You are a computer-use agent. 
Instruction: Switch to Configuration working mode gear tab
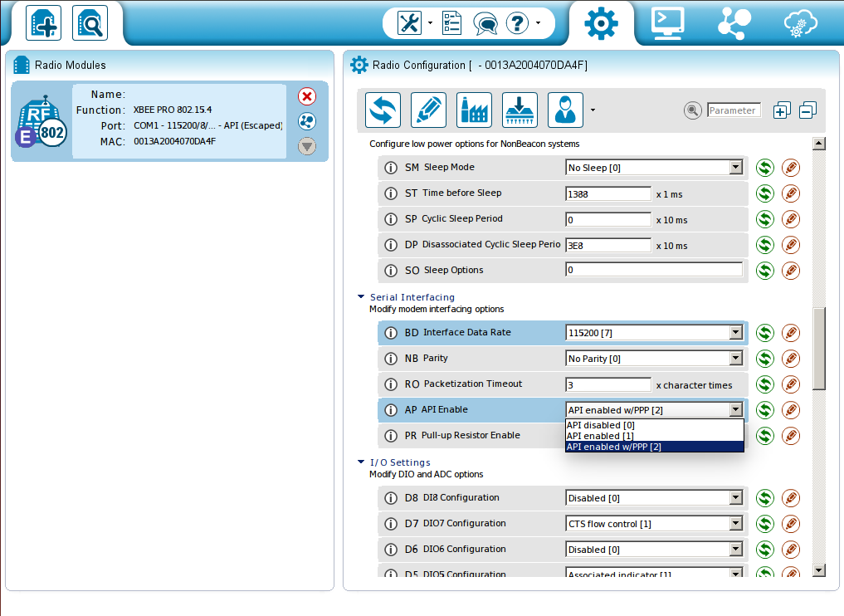coord(601,23)
